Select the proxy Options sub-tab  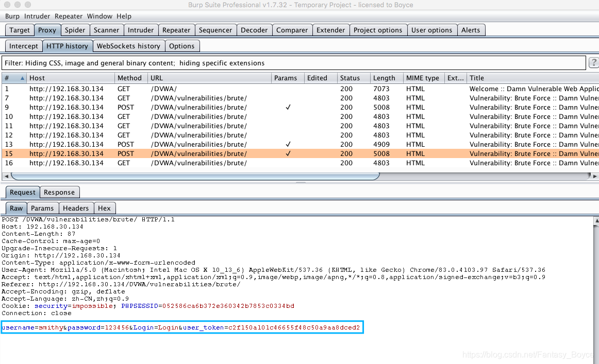click(x=182, y=46)
